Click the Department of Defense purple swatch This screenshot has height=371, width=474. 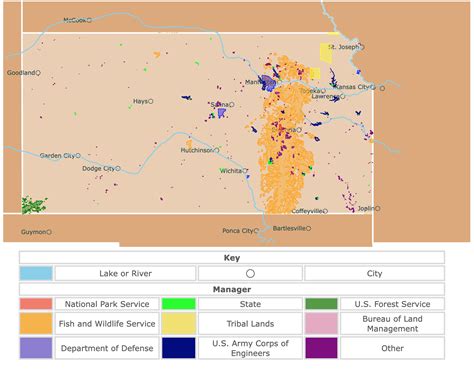pyautogui.click(x=36, y=348)
